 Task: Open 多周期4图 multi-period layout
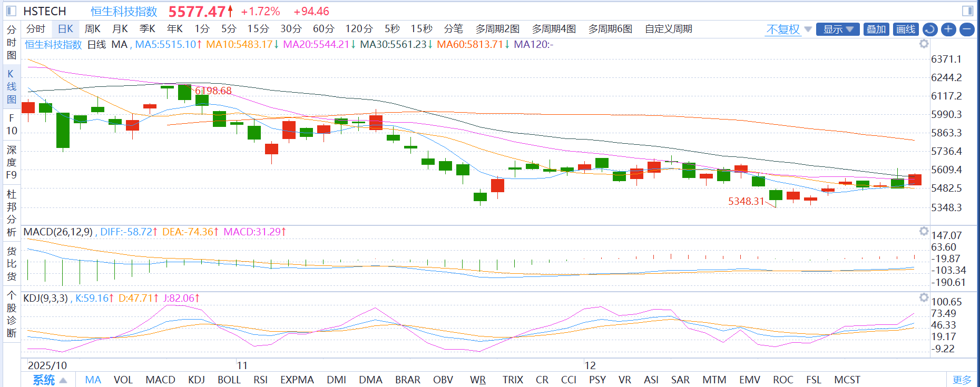(x=554, y=29)
